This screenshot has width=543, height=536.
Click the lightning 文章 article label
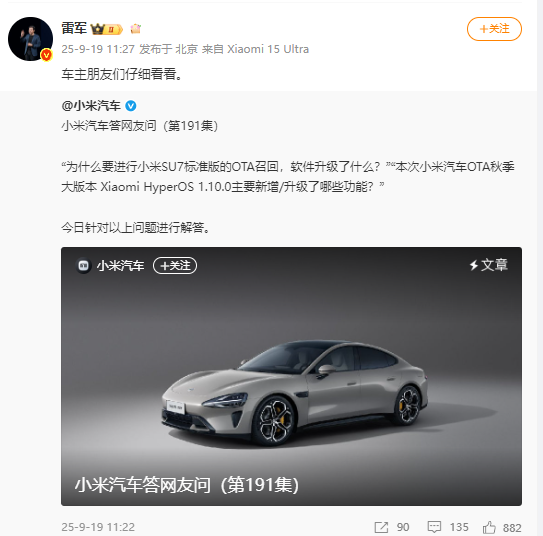[x=489, y=265]
